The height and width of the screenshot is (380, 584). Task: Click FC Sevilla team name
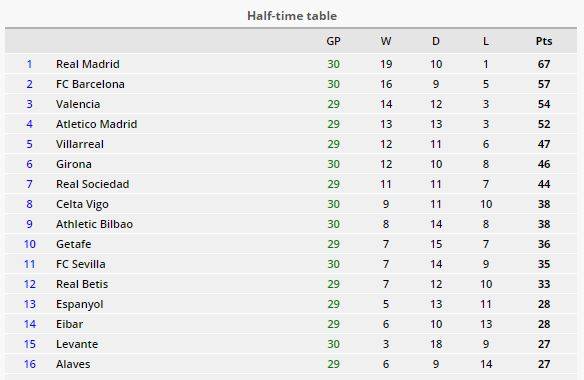(x=80, y=264)
